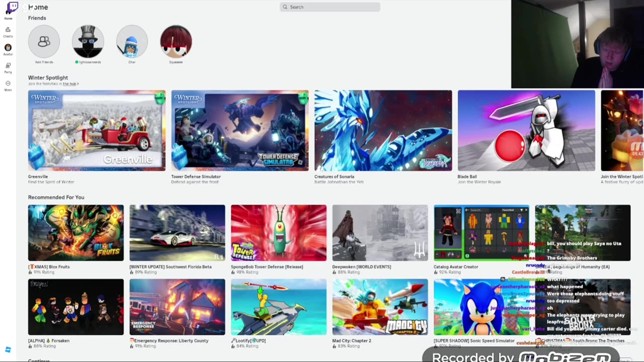Open friend Squeaker's avatar
The height and width of the screenshot is (362, 644).
[176, 41]
